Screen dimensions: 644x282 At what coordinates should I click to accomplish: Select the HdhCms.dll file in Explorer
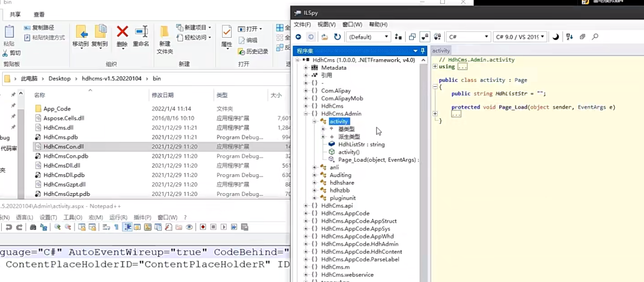tap(58, 128)
